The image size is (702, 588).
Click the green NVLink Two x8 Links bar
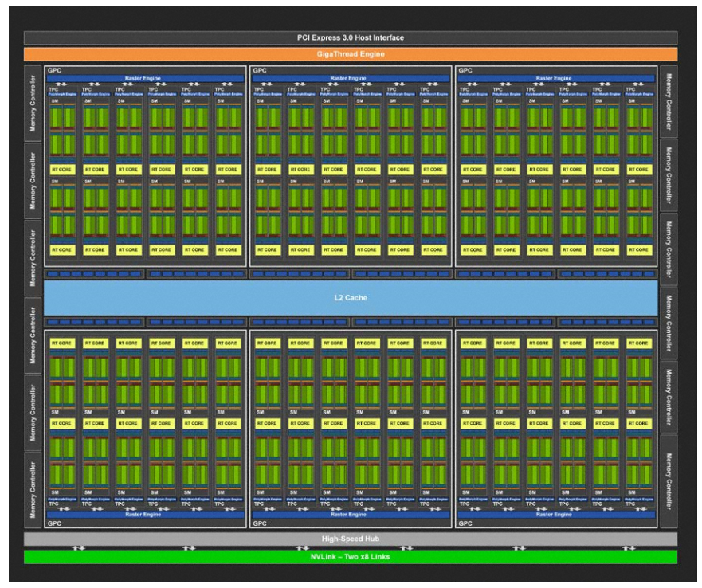[351, 557]
